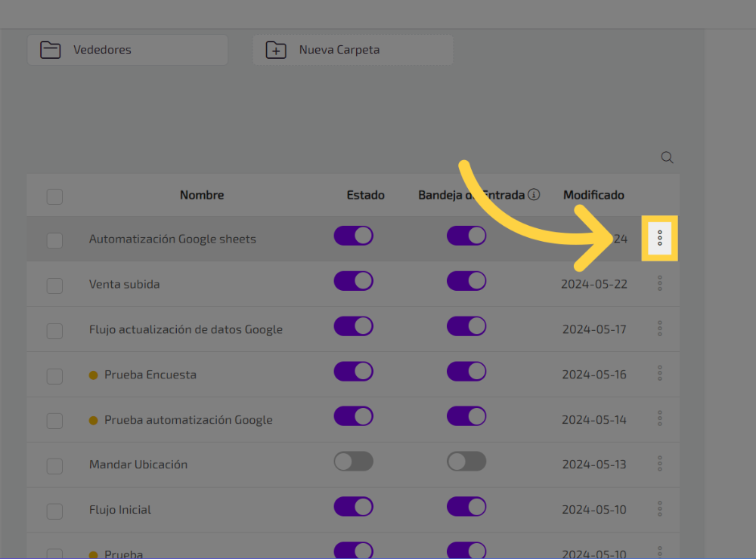
Task: Open menu for Flujo actualización de datos Google
Action: pyautogui.click(x=659, y=329)
